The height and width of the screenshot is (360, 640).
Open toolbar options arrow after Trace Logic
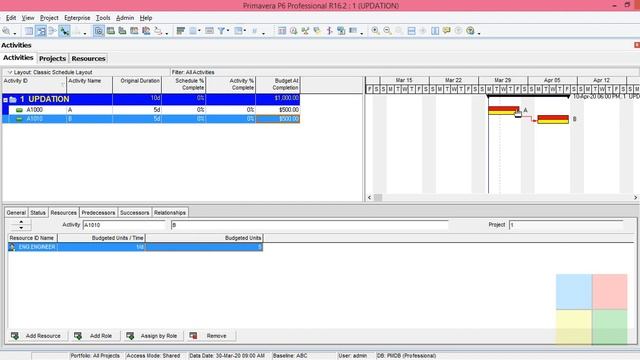(x=167, y=33)
